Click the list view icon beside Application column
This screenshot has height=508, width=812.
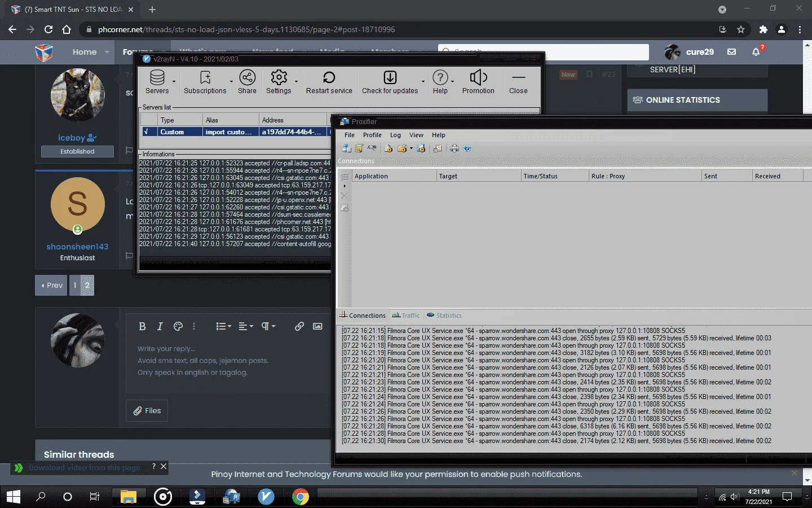(x=345, y=177)
